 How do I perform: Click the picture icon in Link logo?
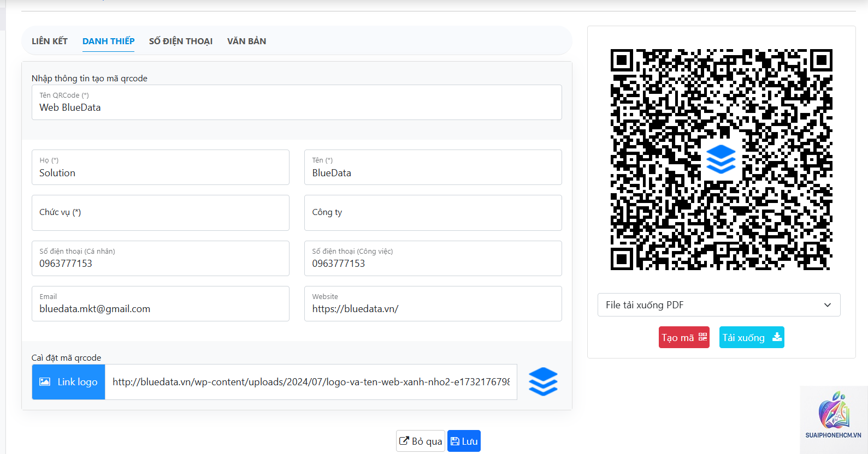point(45,382)
